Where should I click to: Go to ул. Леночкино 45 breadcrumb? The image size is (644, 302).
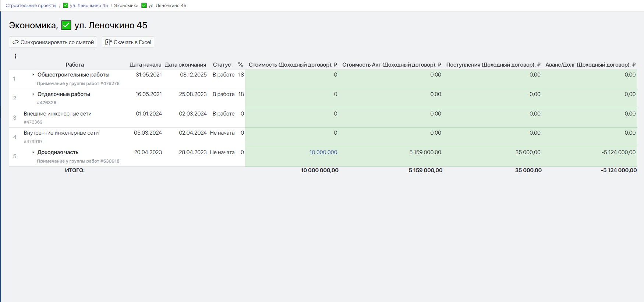[x=89, y=6]
